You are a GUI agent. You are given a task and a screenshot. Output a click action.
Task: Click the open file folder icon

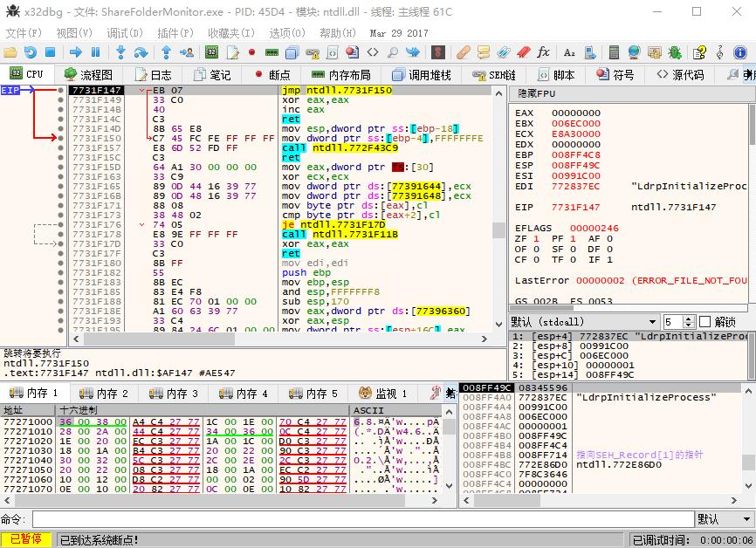(x=11, y=54)
